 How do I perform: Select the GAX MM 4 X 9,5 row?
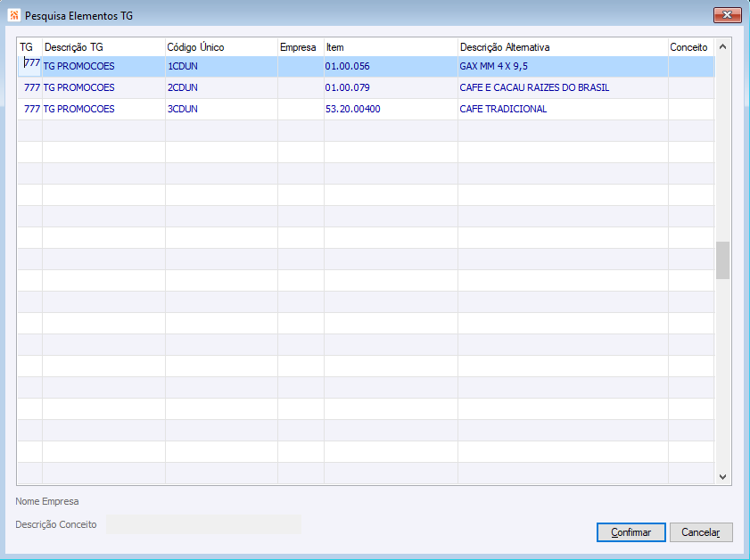[x=366, y=67]
